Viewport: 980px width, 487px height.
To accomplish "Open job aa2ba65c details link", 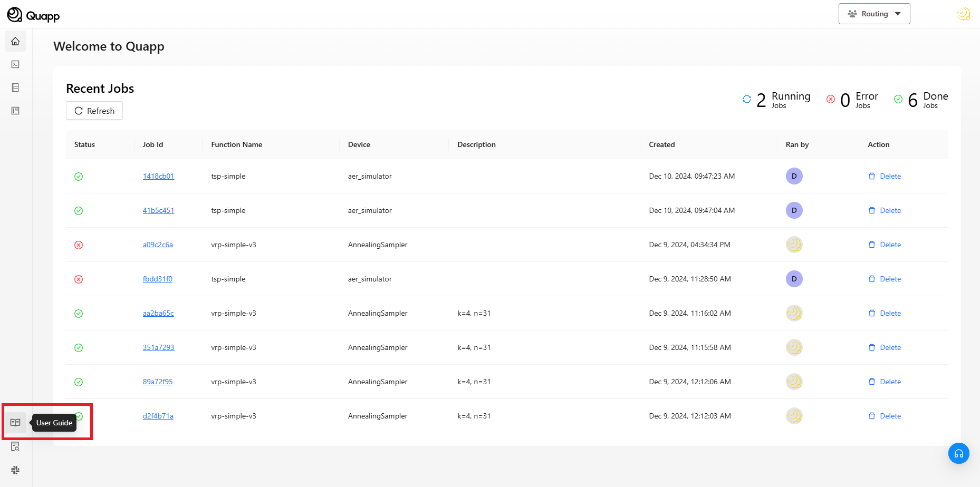I will [x=158, y=313].
